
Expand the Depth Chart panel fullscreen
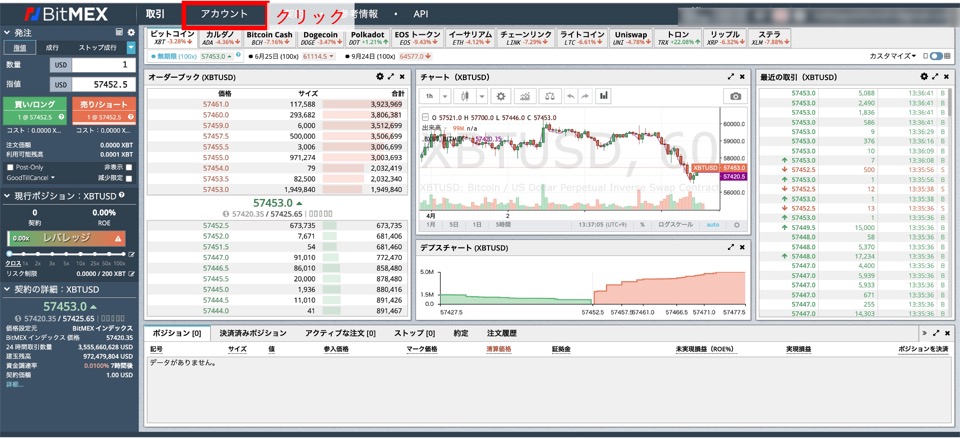730,247
